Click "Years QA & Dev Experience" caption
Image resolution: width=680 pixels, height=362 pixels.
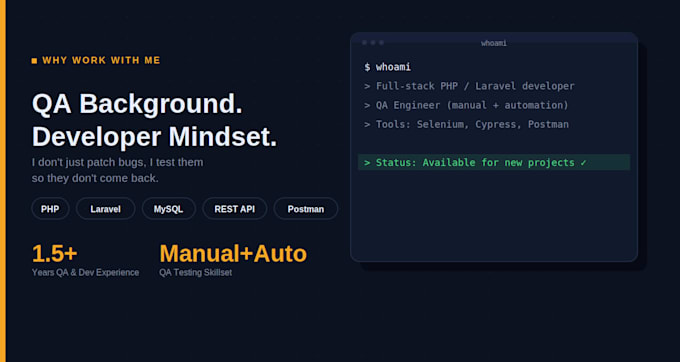(85, 273)
